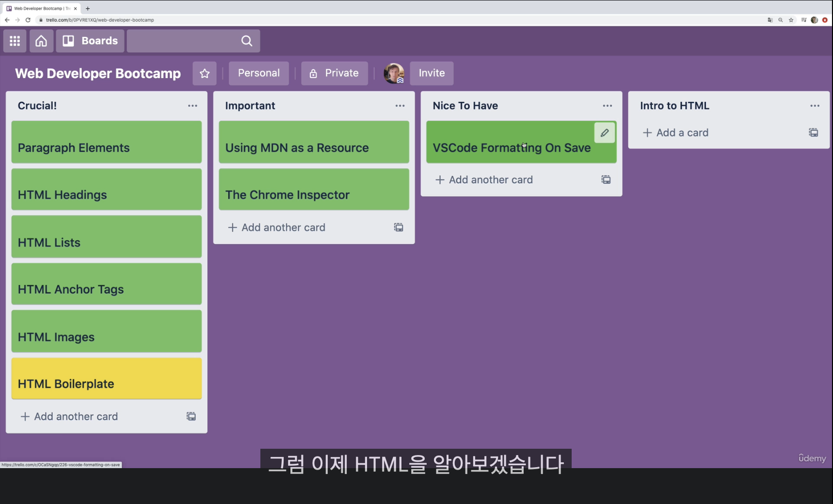Open the Boards menu
The height and width of the screenshot is (504, 833).
[90, 41]
